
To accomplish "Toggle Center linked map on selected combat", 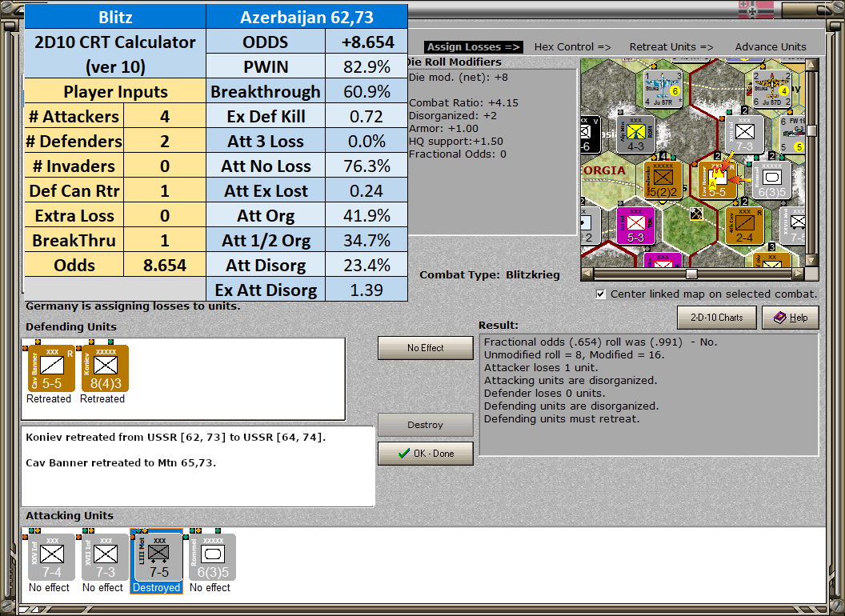I will coord(600,294).
